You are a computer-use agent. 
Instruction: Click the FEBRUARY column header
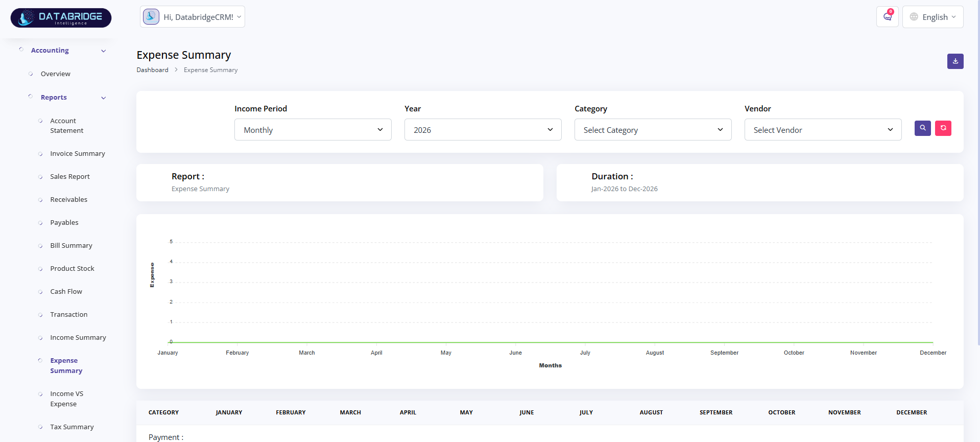291,412
